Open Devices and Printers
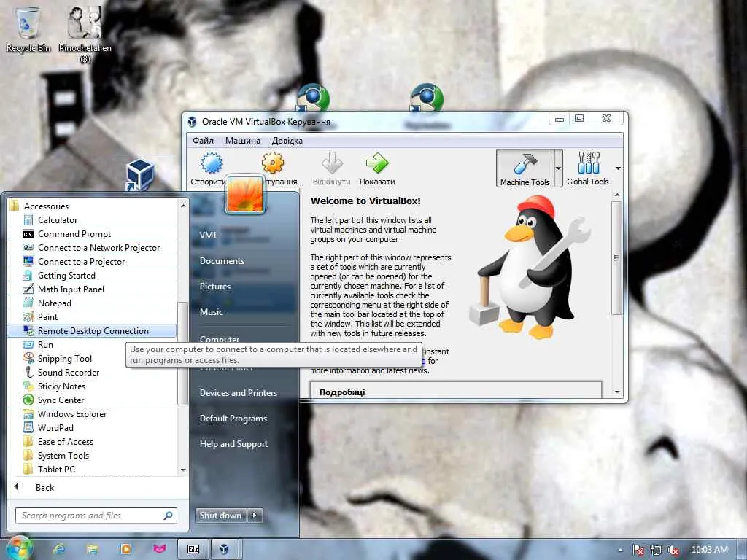Screen dimensions: 747x560 239,393
